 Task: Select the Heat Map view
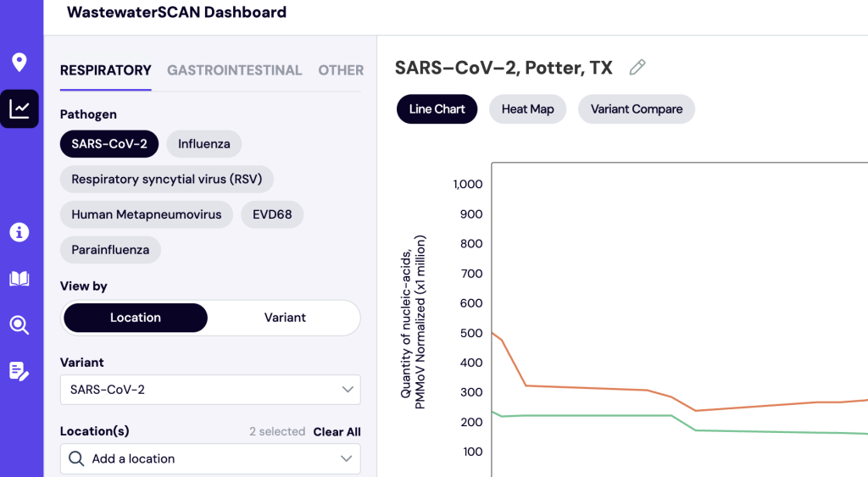(x=527, y=109)
